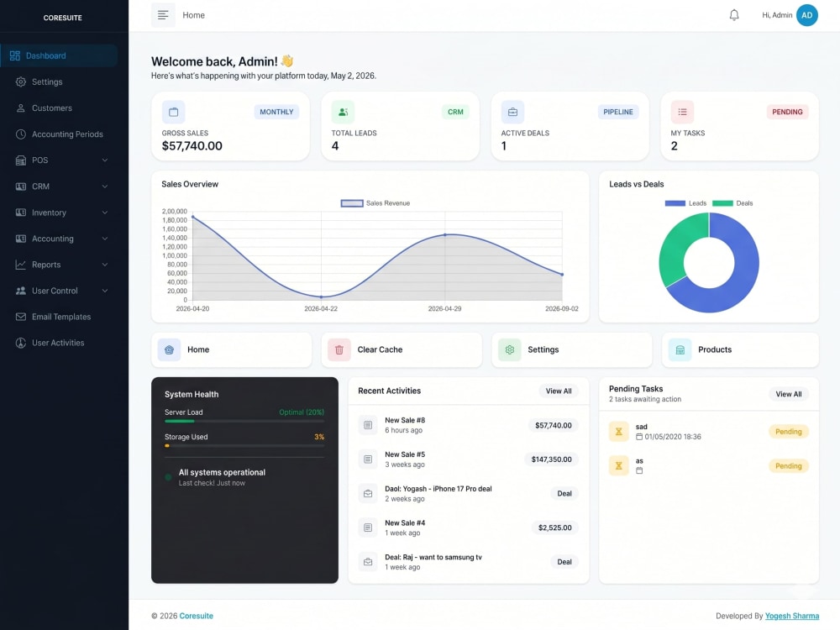
Task: Expand the Inventory submenu chevron
Action: tap(105, 213)
